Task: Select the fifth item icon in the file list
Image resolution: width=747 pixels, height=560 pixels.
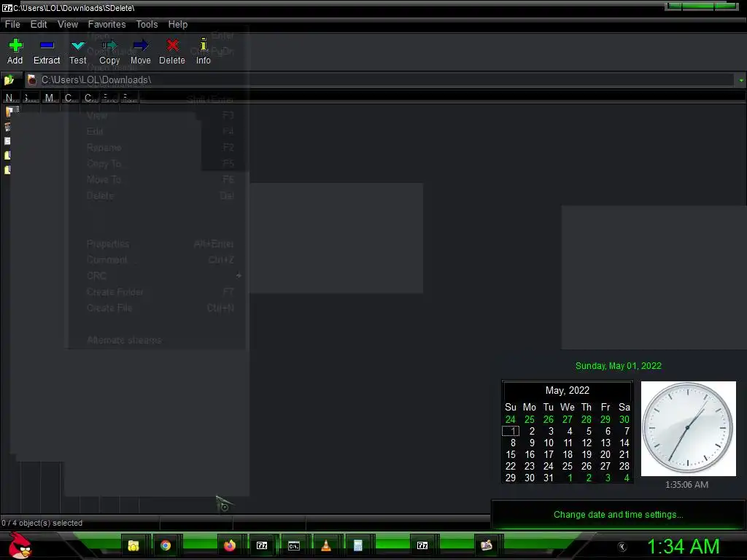Action: point(7,170)
